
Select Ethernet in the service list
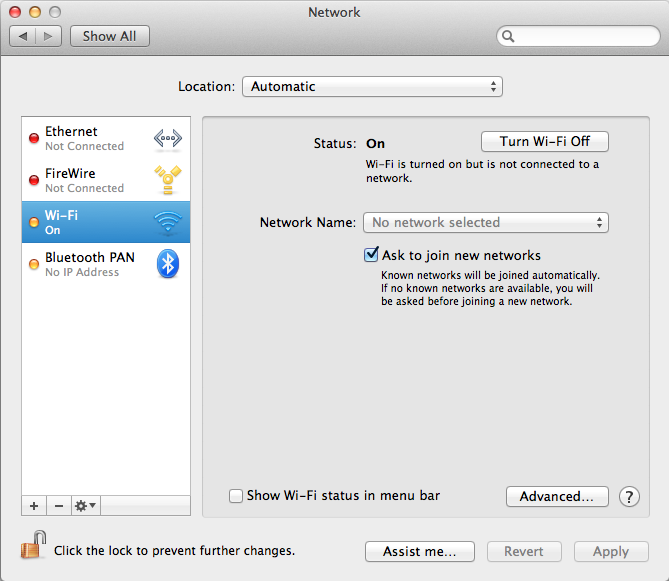(x=84, y=138)
